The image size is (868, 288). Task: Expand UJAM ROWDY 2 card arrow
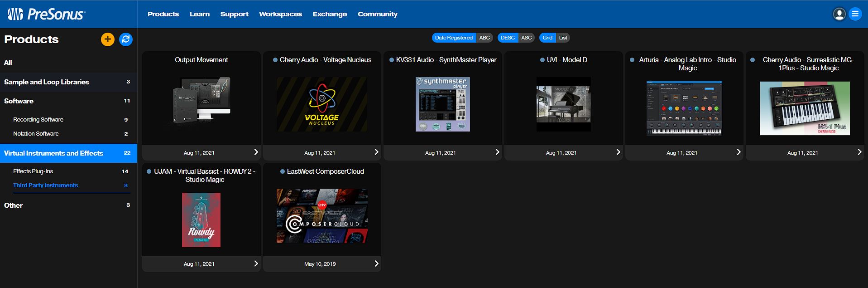(256, 264)
